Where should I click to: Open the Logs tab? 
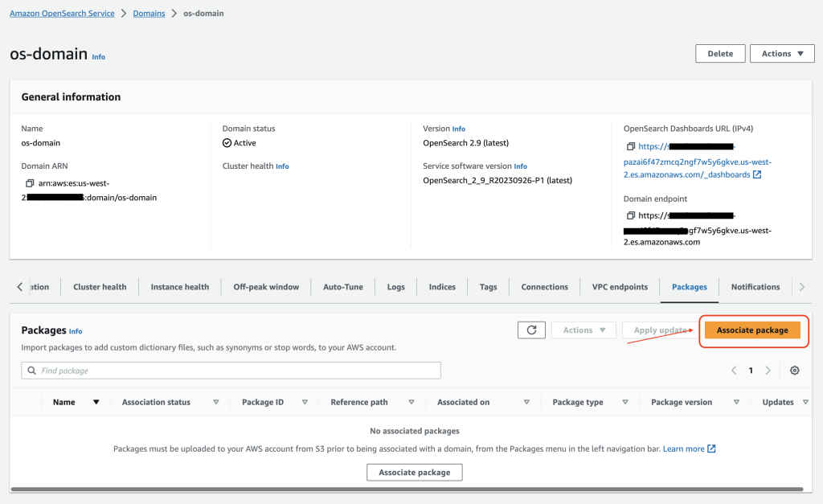395,287
